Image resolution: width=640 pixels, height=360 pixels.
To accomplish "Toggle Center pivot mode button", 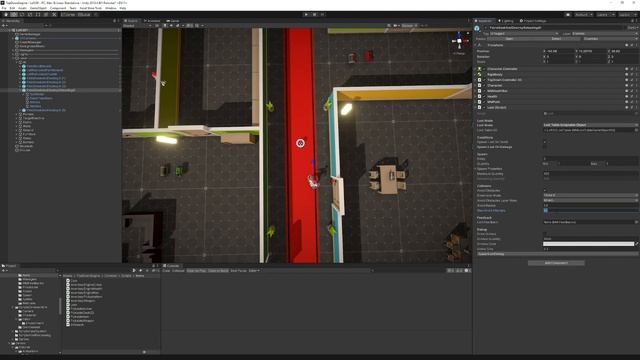I will click(69, 15).
